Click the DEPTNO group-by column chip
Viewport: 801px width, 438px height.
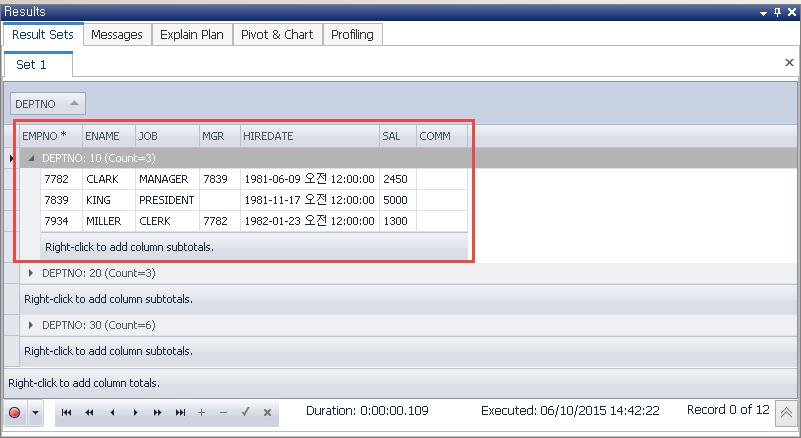tap(47, 103)
